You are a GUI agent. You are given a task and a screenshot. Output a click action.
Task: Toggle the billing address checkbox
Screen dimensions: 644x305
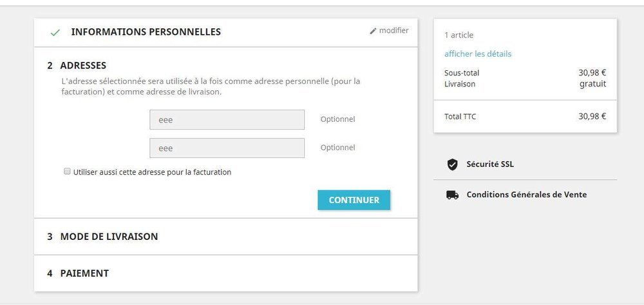[x=67, y=172]
